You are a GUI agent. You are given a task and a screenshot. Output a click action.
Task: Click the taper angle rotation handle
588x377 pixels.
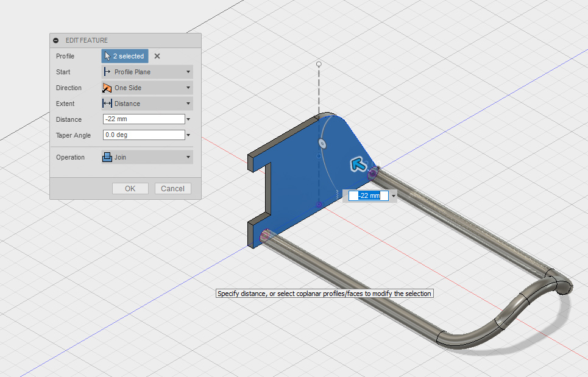322,144
